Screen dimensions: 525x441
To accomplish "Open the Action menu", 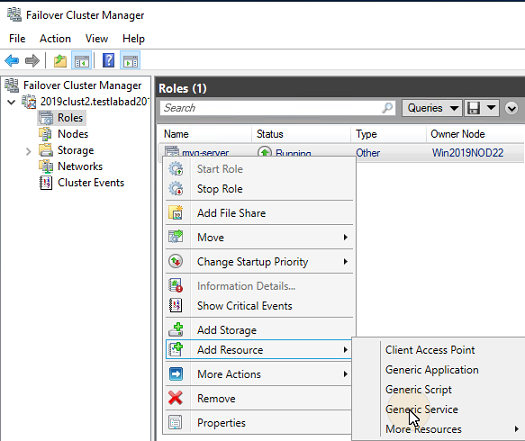I will pos(55,39).
